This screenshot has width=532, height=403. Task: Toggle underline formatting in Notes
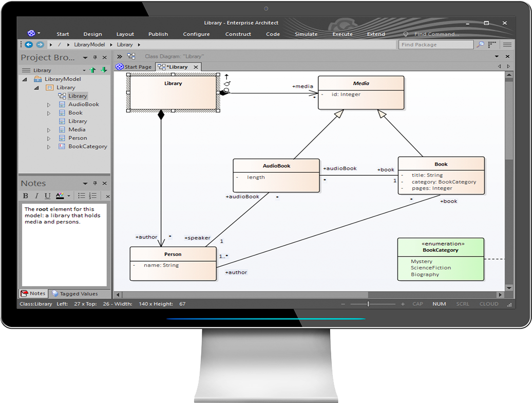point(47,196)
